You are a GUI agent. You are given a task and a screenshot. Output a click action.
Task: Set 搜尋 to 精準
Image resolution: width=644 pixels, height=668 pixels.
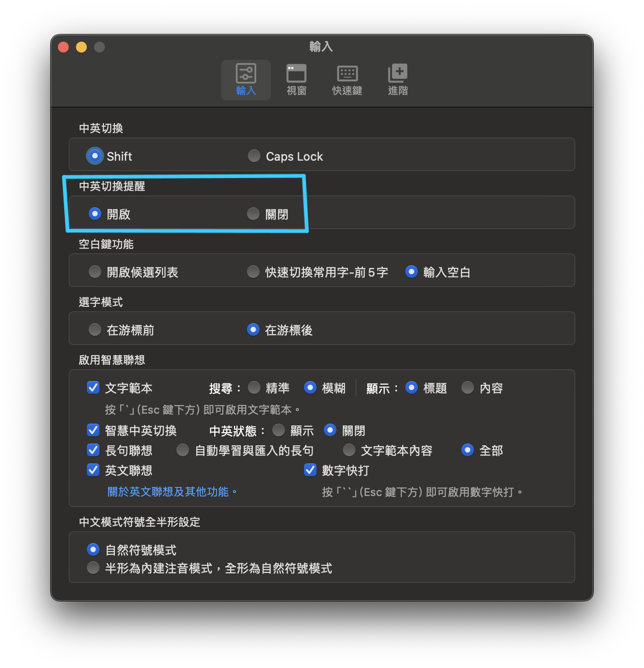tap(254, 388)
